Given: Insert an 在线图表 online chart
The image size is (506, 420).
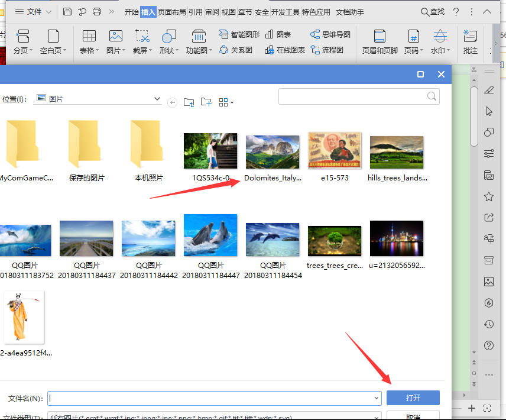Looking at the screenshot, I should click(x=285, y=50).
